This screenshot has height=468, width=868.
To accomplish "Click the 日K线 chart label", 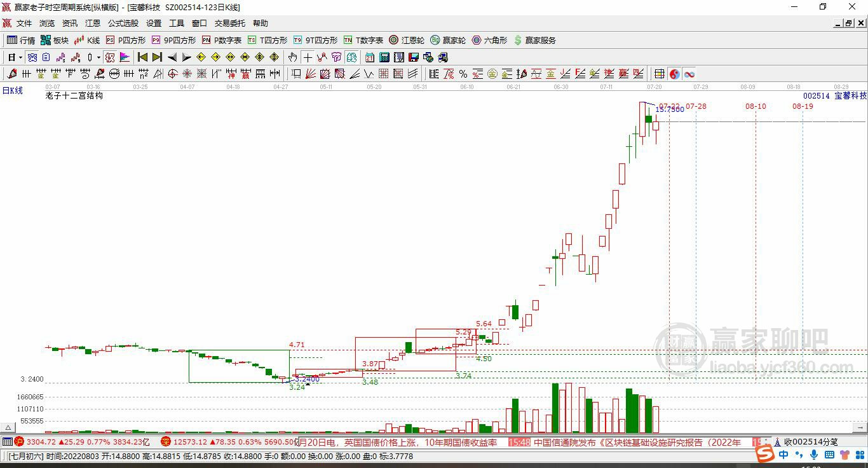I will [12, 91].
